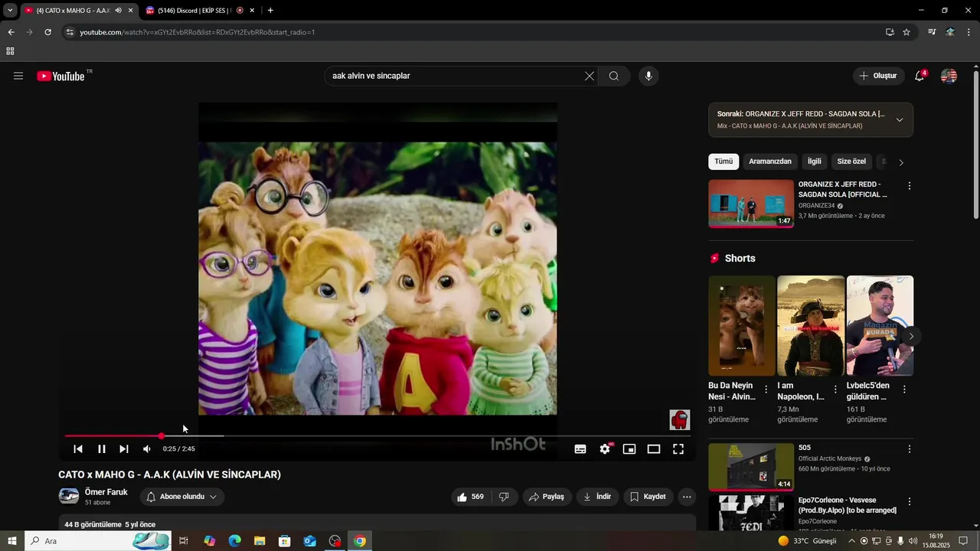Click Paylaş to share the video
This screenshot has width=980, height=551.
coord(547,497)
